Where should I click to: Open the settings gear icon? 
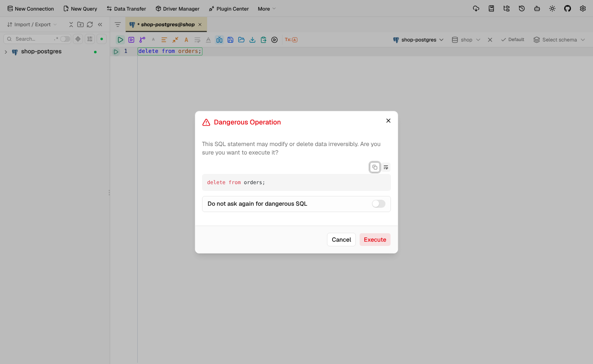point(583,8)
